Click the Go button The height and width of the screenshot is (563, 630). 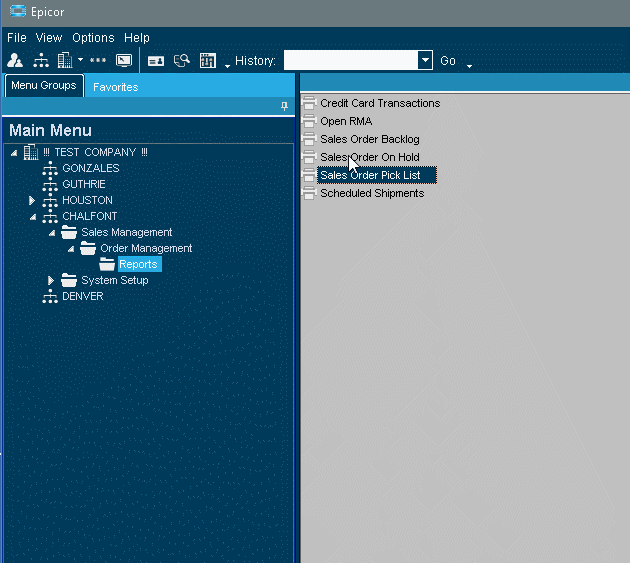click(x=448, y=61)
